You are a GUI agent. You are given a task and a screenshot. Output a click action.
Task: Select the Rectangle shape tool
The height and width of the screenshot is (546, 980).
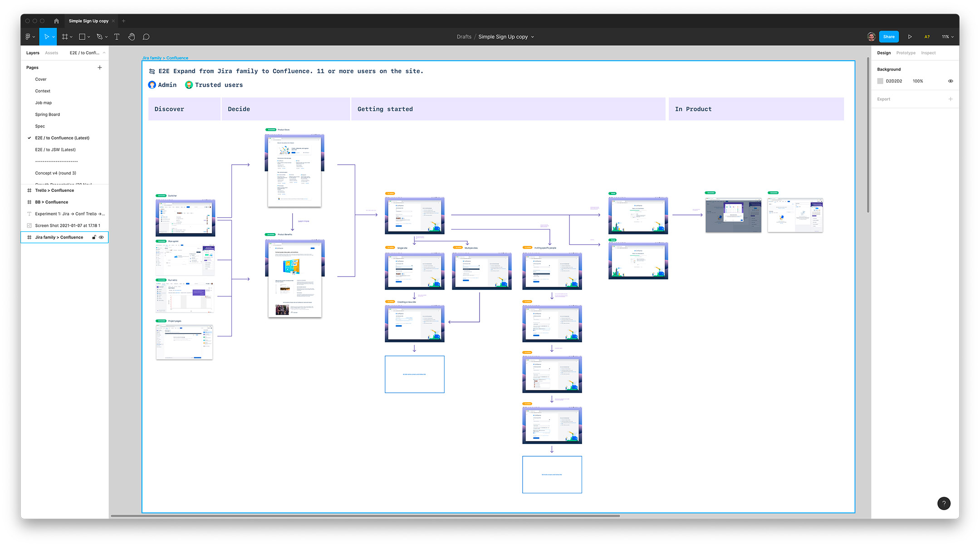pos(82,37)
